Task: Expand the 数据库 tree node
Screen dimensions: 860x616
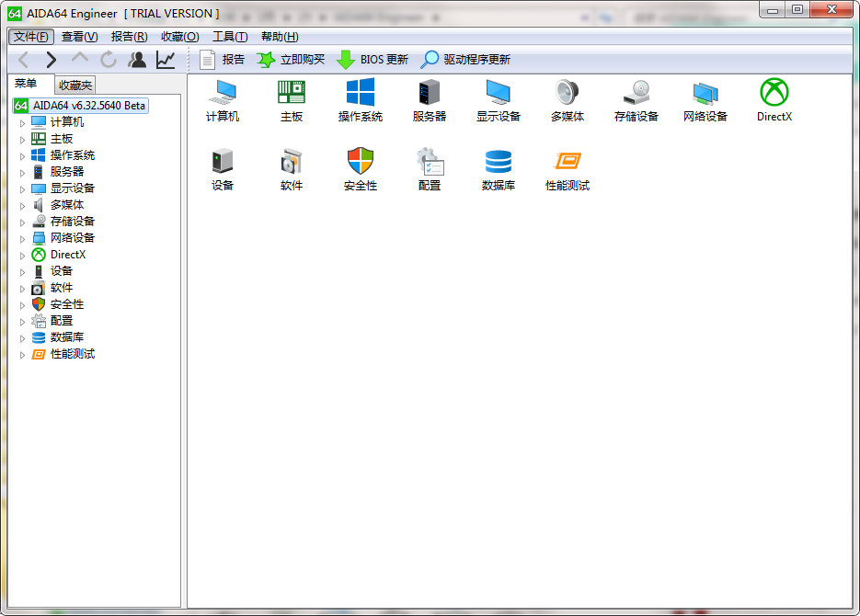Action: click(x=22, y=338)
